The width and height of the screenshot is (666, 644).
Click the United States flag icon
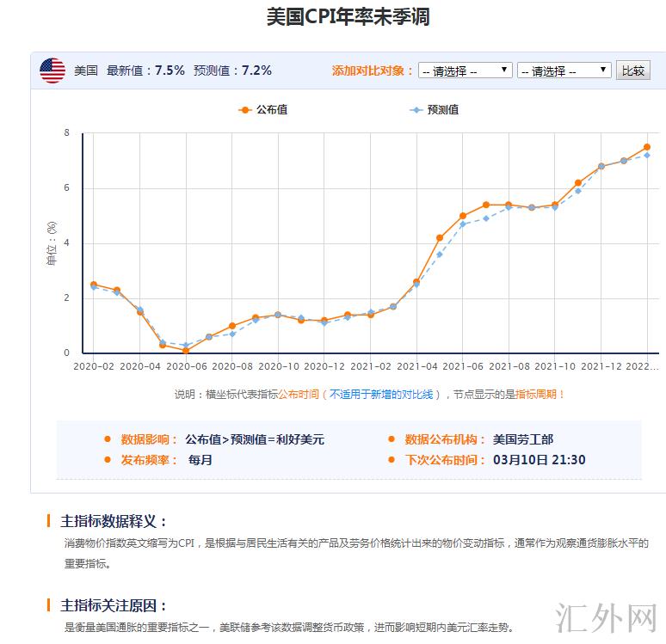tap(52, 71)
